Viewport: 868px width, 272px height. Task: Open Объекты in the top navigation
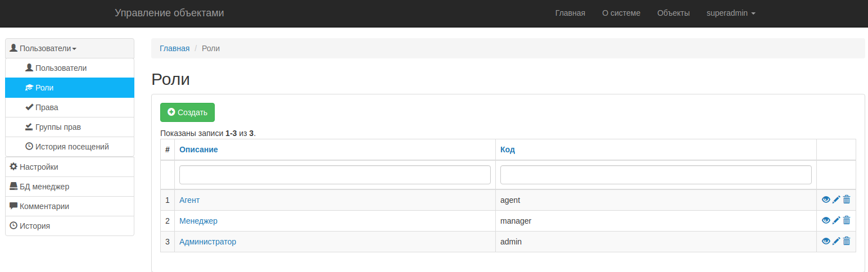673,13
